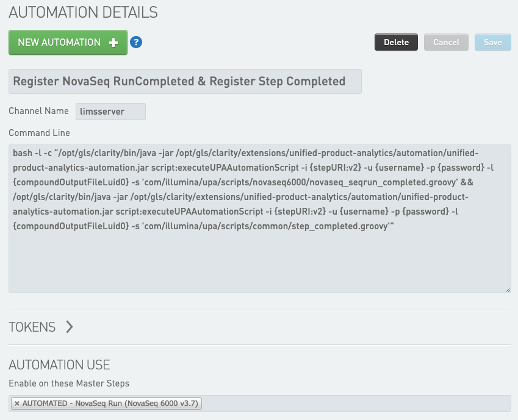518x420 pixels.
Task: Click the Channel Name label
Action: click(38, 111)
